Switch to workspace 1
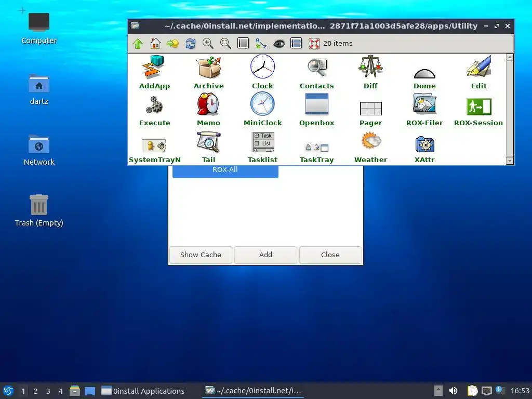Viewport: 532px width, 399px height. [23, 391]
